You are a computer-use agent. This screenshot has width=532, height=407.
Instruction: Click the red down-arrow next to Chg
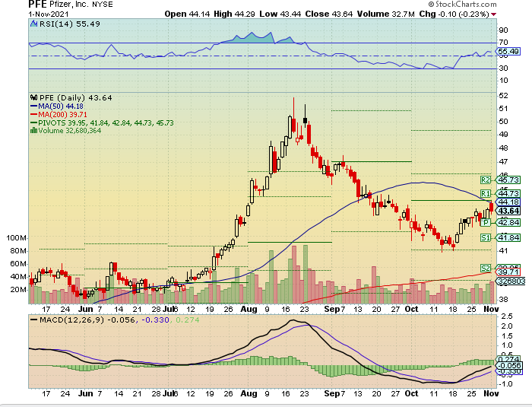coord(494,14)
